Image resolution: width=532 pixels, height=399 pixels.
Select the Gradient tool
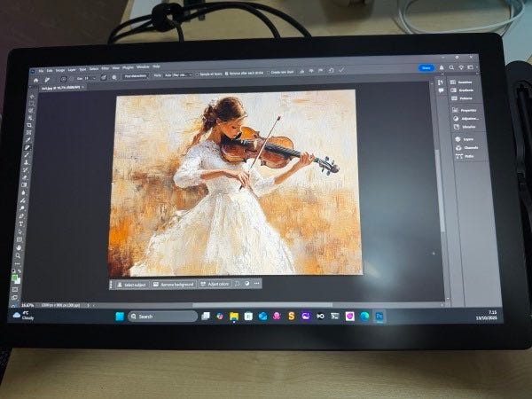click(x=24, y=184)
